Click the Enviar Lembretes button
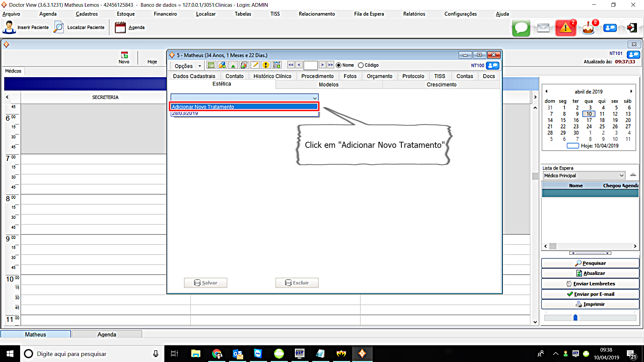 tap(590, 284)
